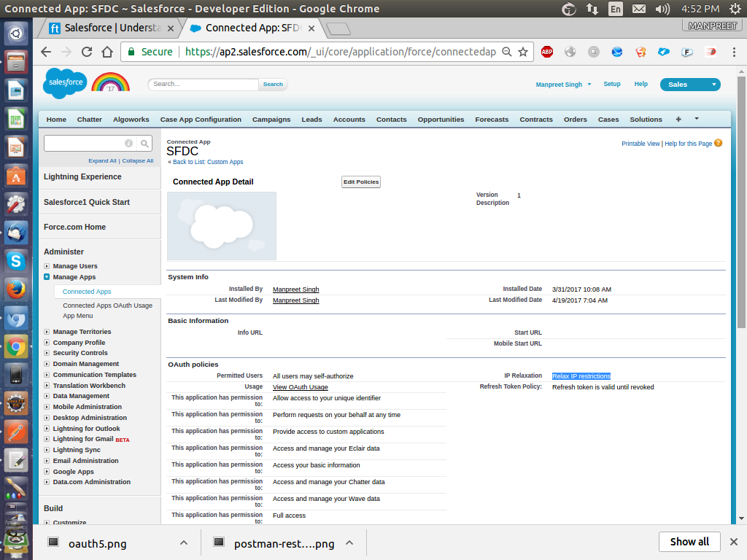Focus the sidebar quick find field
Image resolution: width=747 pixels, height=560 pixels.
tap(83, 144)
